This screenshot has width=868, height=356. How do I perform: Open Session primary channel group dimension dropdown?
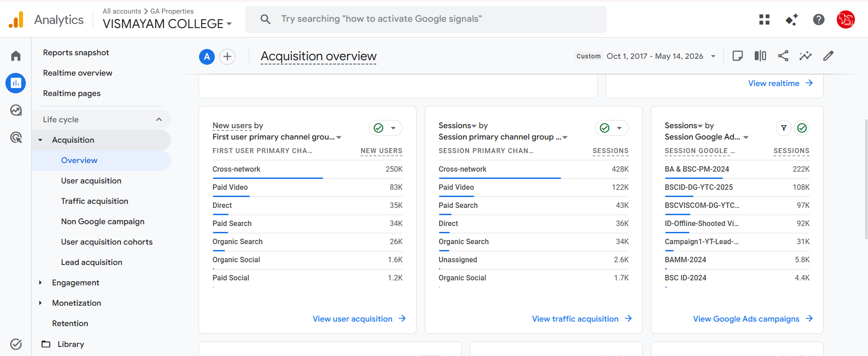click(x=503, y=137)
